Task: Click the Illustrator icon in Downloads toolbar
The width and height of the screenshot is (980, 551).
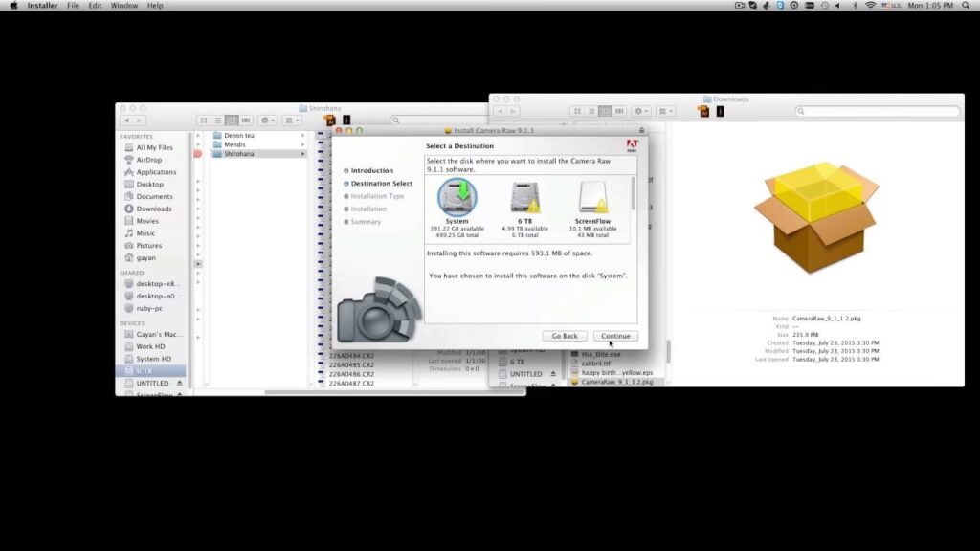Action: click(x=703, y=112)
